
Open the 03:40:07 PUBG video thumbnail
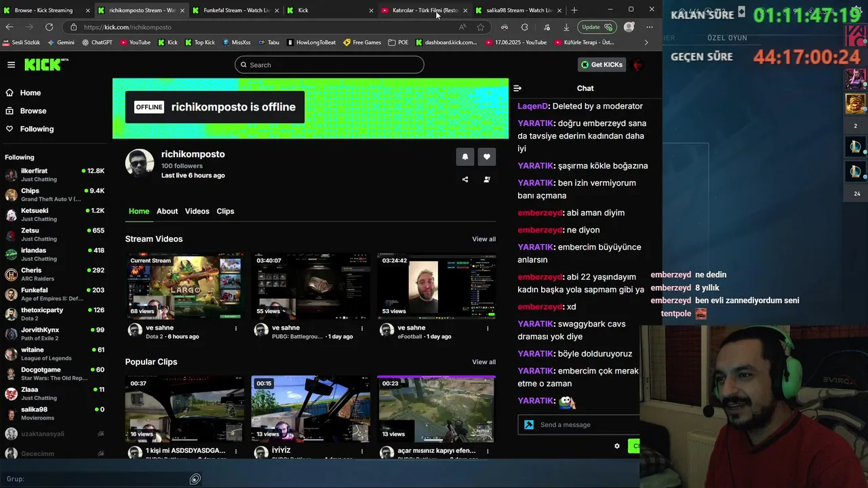click(x=311, y=286)
